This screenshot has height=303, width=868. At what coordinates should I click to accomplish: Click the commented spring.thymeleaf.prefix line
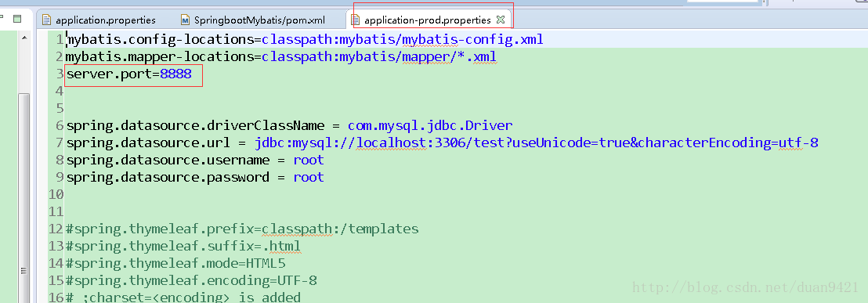pyautogui.click(x=243, y=229)
